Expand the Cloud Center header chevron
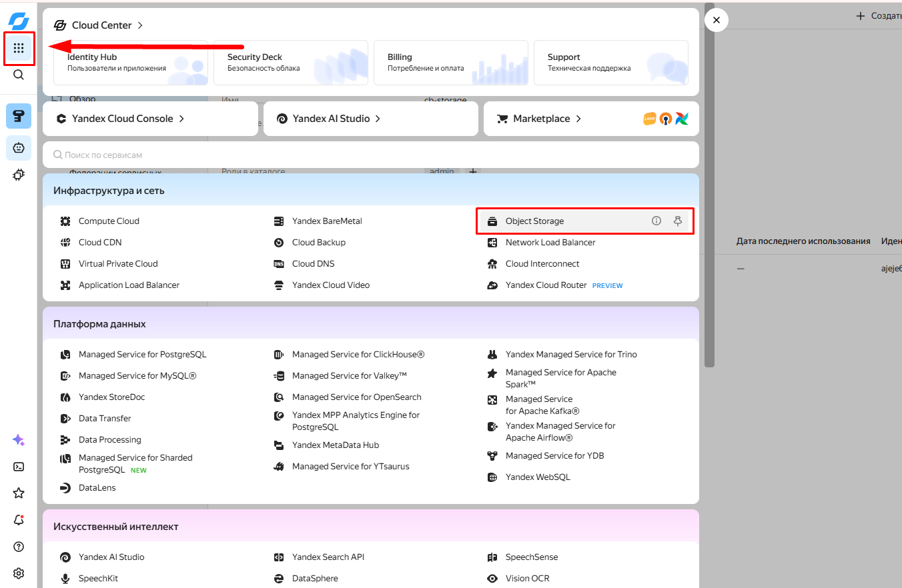Viewport: 902px width, 588px height. (140, 25)
